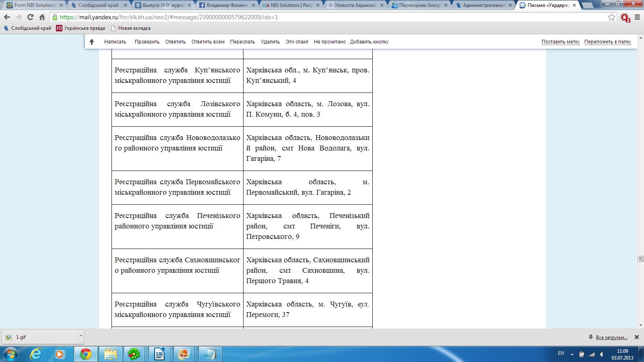644x362 pixels.
Task: Launch Internet Explorer from taskbar
Action: coord(36,354)
